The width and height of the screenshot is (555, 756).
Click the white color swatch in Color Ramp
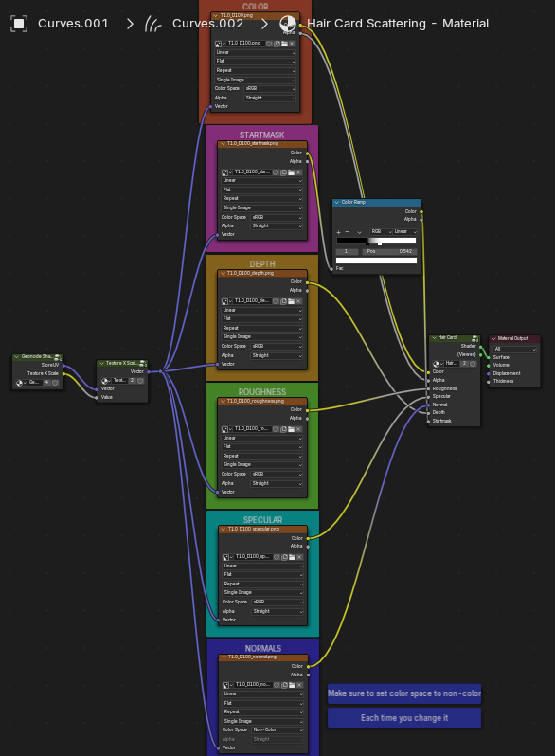click(x=376, y=261)
